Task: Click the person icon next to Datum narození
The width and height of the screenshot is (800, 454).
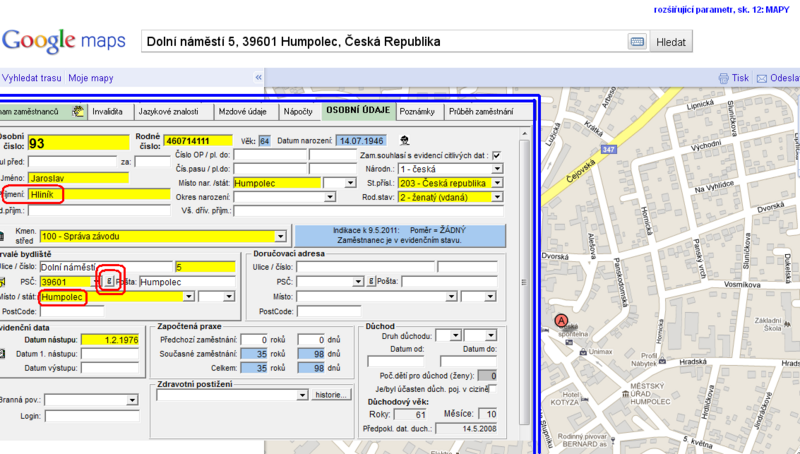Action: pyautogui.click(x=404, y=140)
